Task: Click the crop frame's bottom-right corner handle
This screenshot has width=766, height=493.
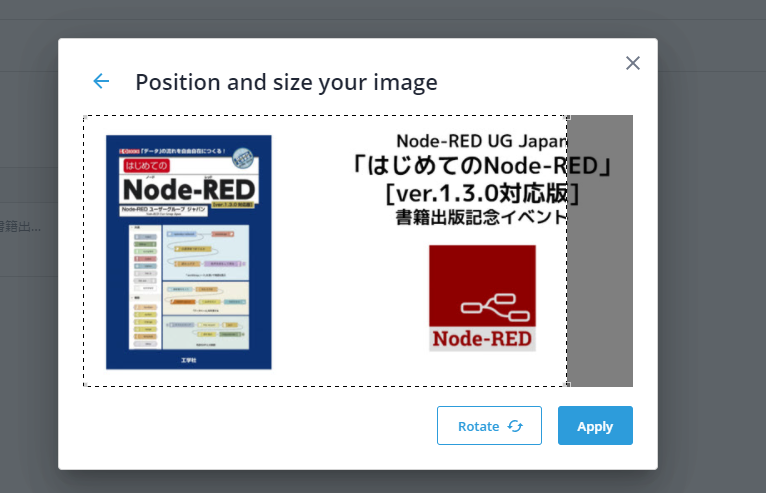Action: [x=567, y=385]
